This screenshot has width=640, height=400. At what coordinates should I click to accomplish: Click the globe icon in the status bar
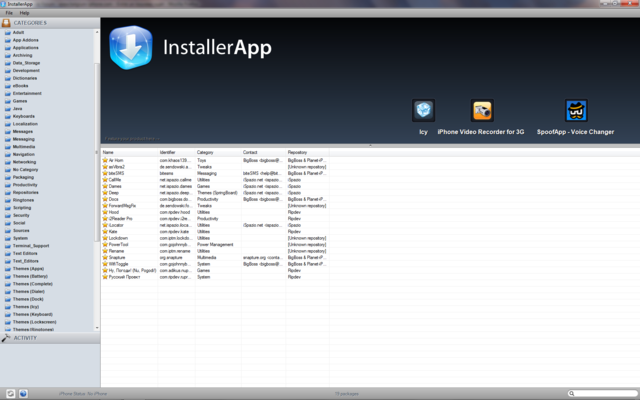(x=23, y=393)
